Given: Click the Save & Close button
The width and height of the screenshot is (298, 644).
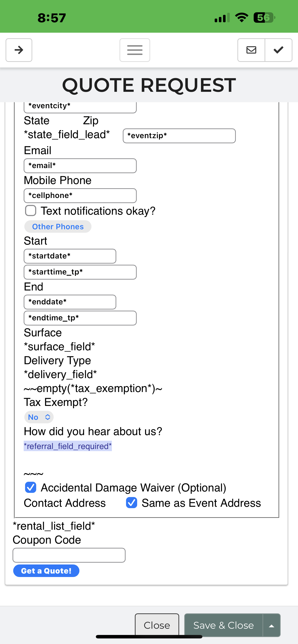Looking at the screenshot, I should (223, 625).
